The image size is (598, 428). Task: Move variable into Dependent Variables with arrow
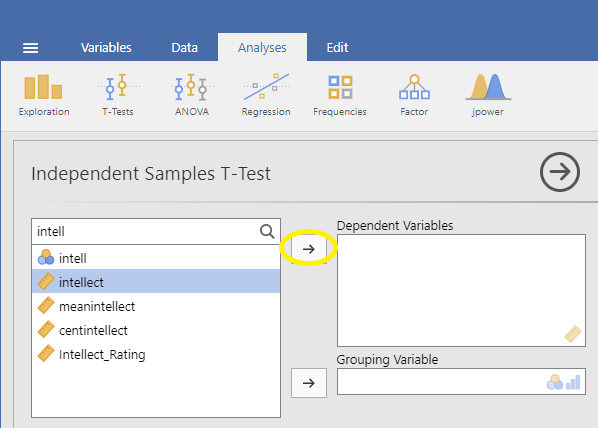point(309,249)
